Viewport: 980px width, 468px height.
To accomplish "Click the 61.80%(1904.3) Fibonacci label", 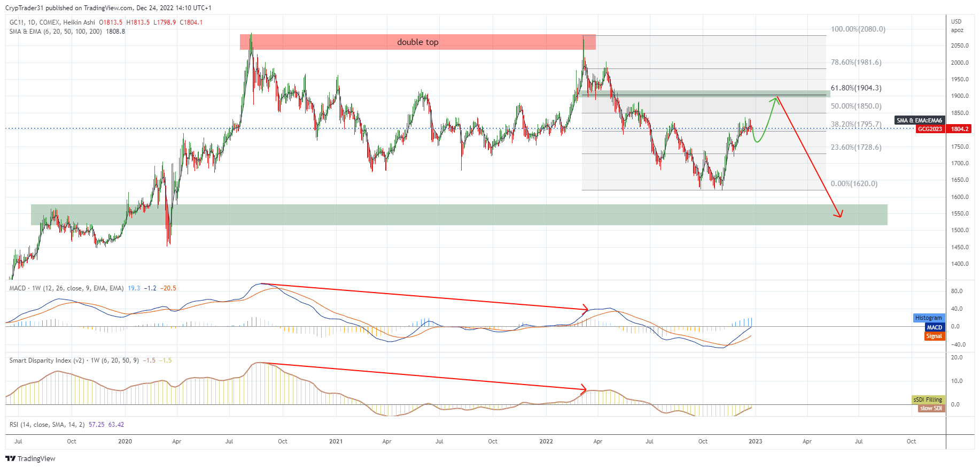I will 856,88.
